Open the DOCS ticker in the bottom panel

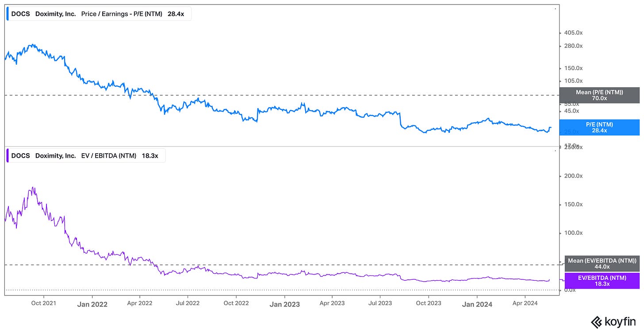point(20,155)
